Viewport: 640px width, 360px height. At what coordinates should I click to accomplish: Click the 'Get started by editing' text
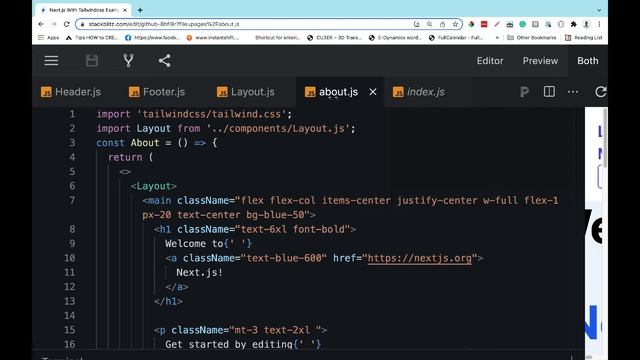coord(229,344)
